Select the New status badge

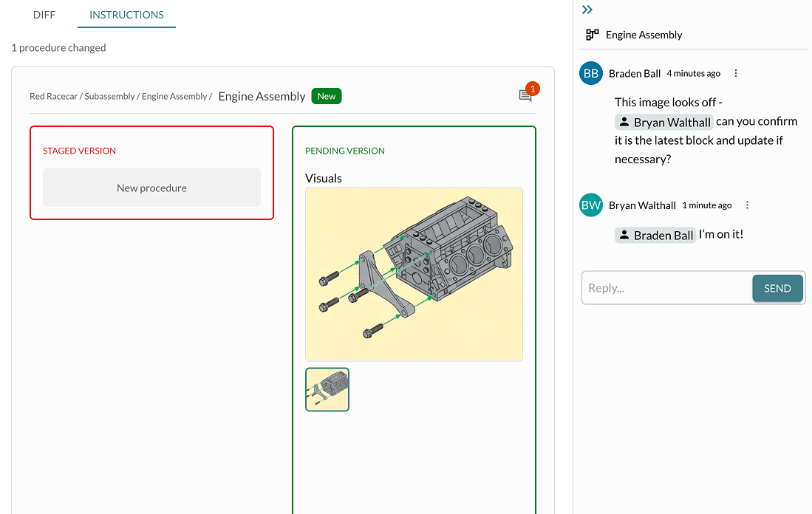326,96
